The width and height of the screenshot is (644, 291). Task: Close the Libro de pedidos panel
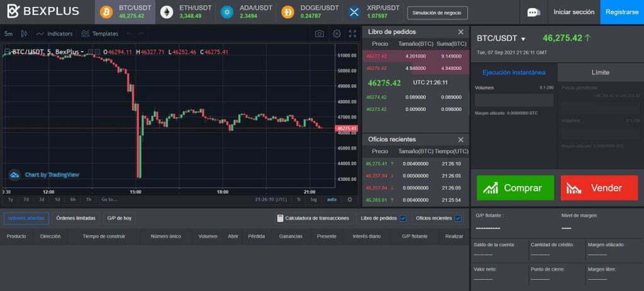pos(461,31)
